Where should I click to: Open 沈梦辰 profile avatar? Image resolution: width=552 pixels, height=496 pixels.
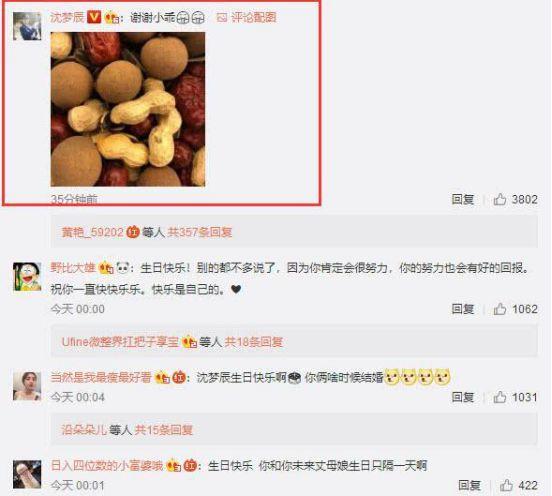(27, 26)
